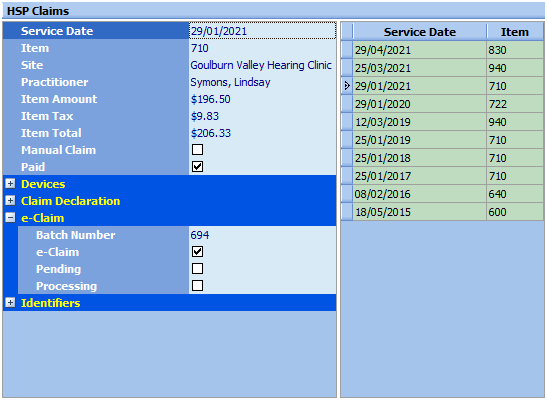547x400 pixels.
Task: Click the Practitioner label
Action: [54, 82]
